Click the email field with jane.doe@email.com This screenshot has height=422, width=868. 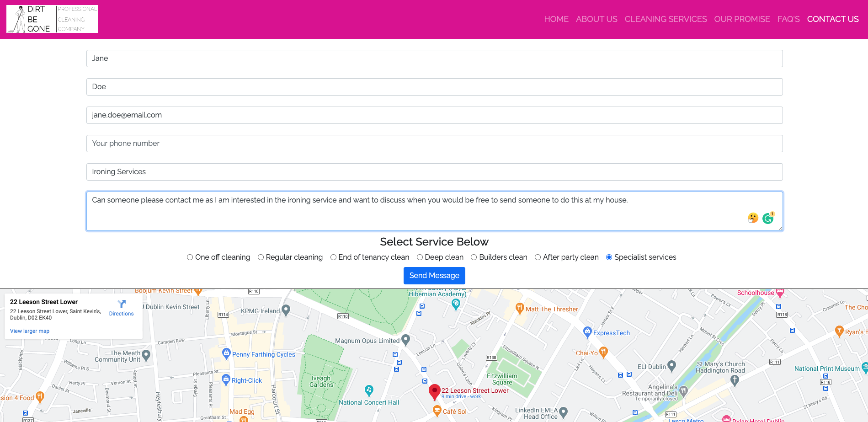coord(434,115)
